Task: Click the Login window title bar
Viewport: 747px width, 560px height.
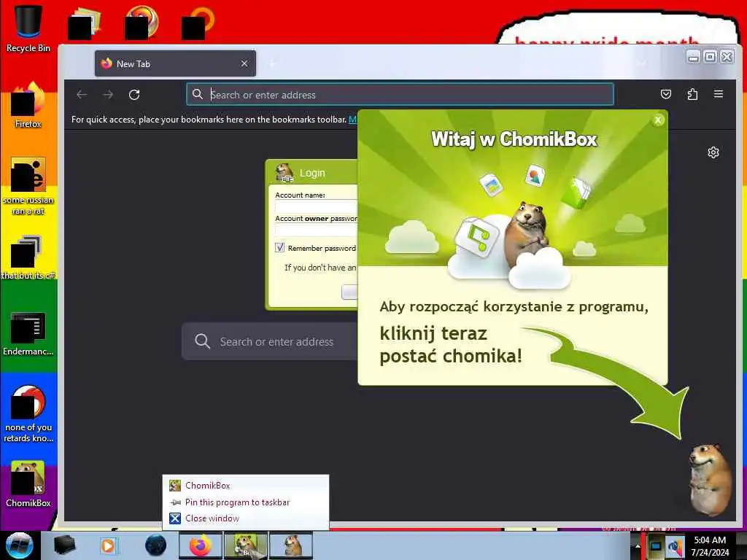Action: point(312,172)
